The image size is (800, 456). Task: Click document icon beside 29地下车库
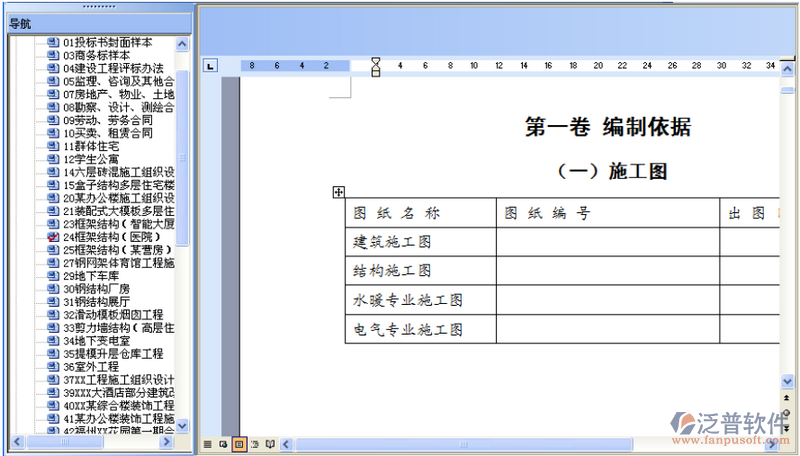point(53,275)
